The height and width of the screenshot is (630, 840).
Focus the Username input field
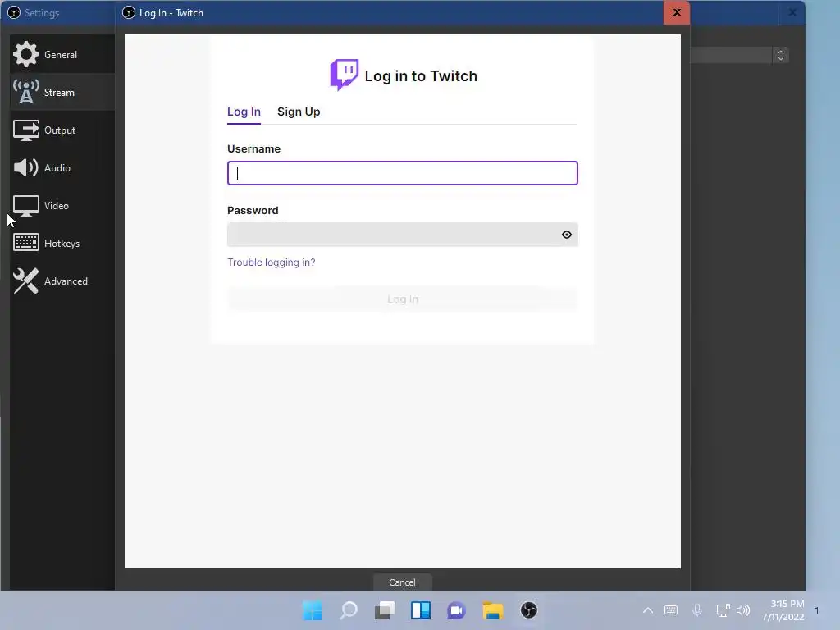click(x=402, y=173)
